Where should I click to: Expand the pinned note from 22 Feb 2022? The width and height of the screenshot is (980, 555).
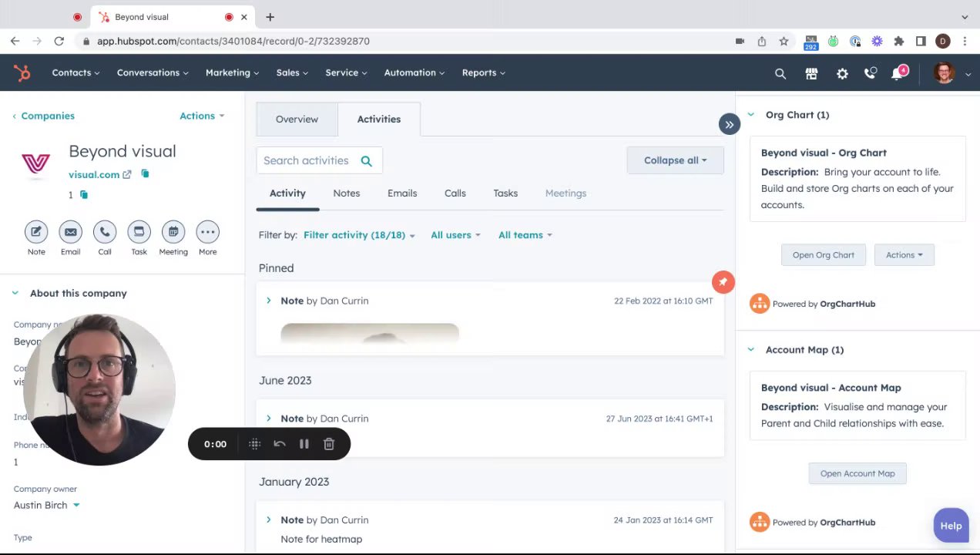pos(269,301)
